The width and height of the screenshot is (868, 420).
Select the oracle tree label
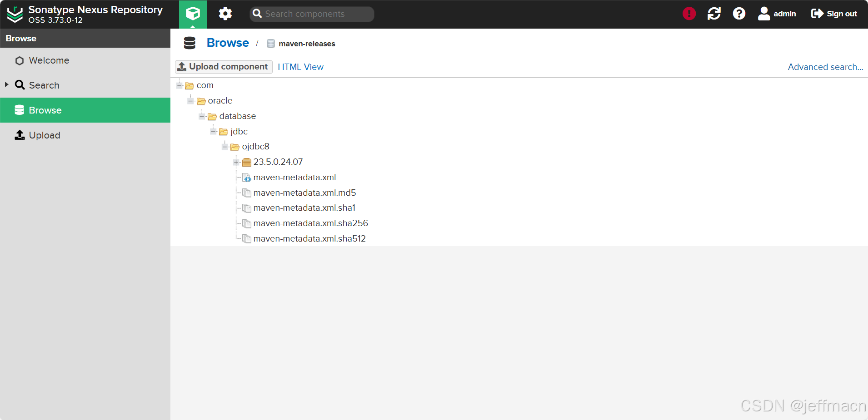click(220, 101)
